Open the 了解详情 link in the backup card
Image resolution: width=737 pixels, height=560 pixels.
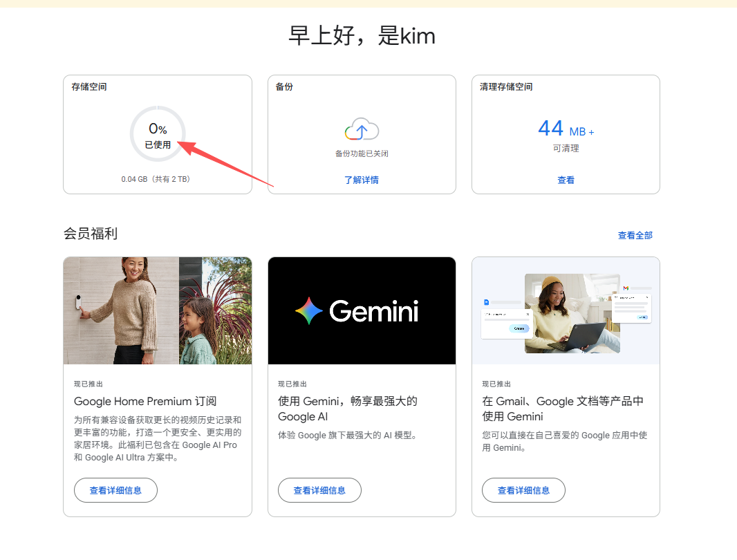point(362,180)
